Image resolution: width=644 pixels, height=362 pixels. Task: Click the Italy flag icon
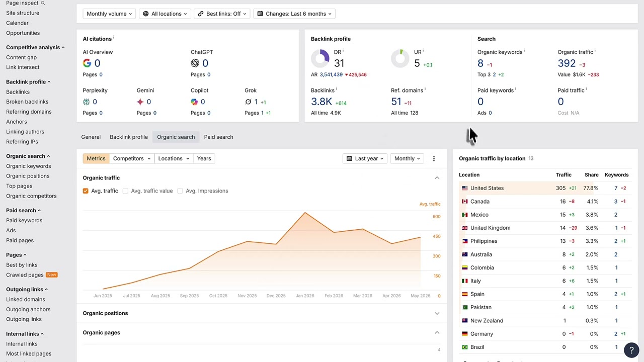[465, 281]
